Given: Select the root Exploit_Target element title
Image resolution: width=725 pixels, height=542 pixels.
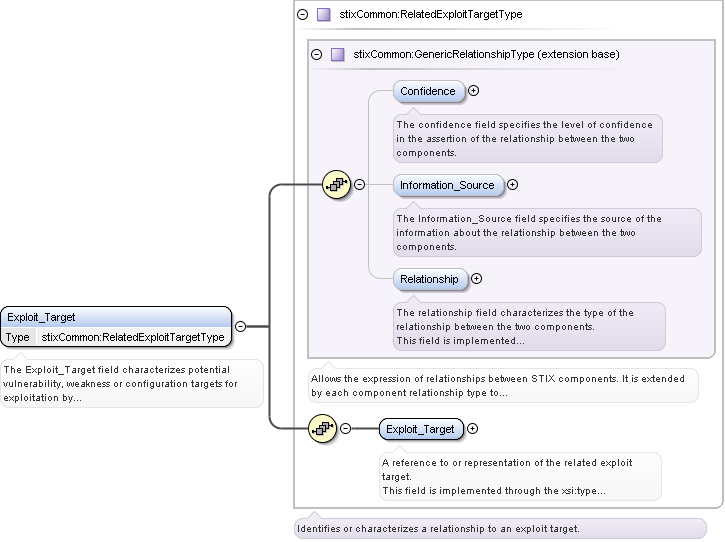Looking at the screenshot, I should 116,317.
